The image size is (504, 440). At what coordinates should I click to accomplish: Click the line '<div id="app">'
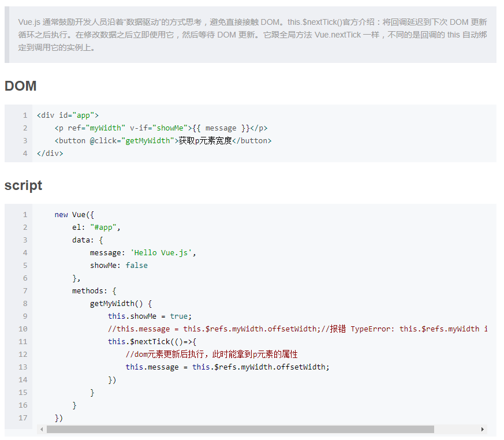click(68, 115)
